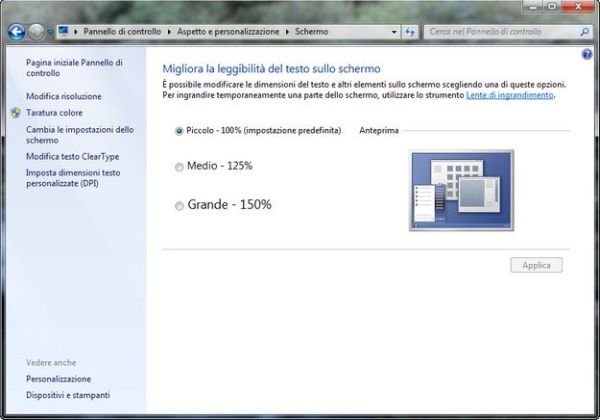Click the screen preview thumbnail image
600x420 pixels.
461,190
